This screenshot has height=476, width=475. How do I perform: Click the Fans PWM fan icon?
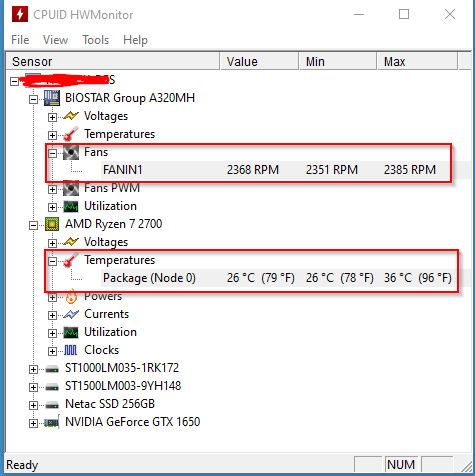tap(71, 188)
